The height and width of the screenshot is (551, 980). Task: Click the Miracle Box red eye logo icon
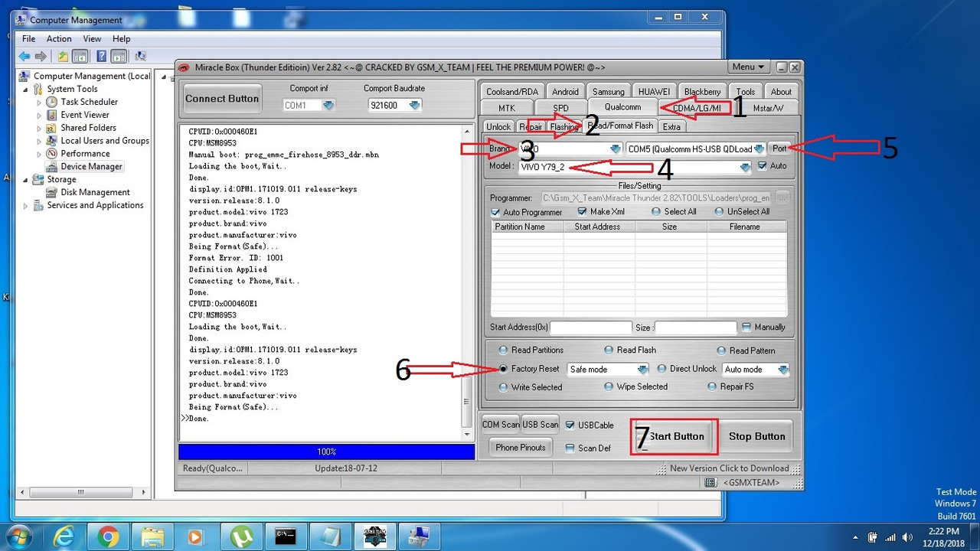point(185,67)
